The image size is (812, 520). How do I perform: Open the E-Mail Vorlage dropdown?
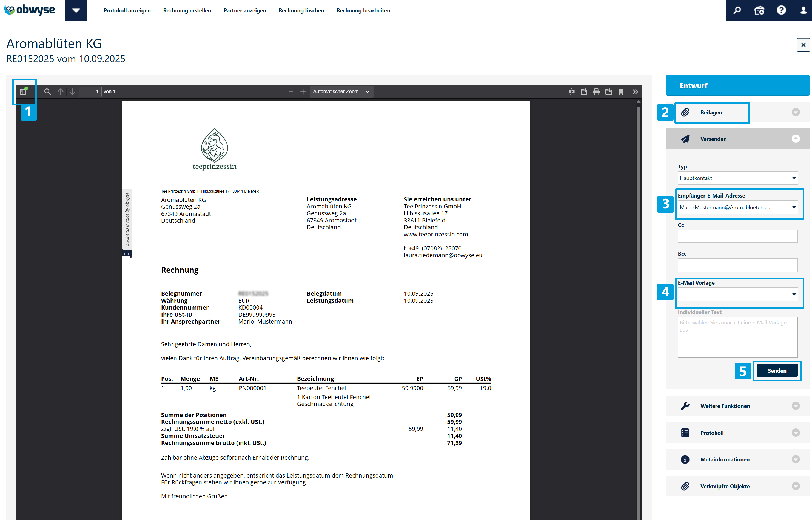[x=737, y=294]
